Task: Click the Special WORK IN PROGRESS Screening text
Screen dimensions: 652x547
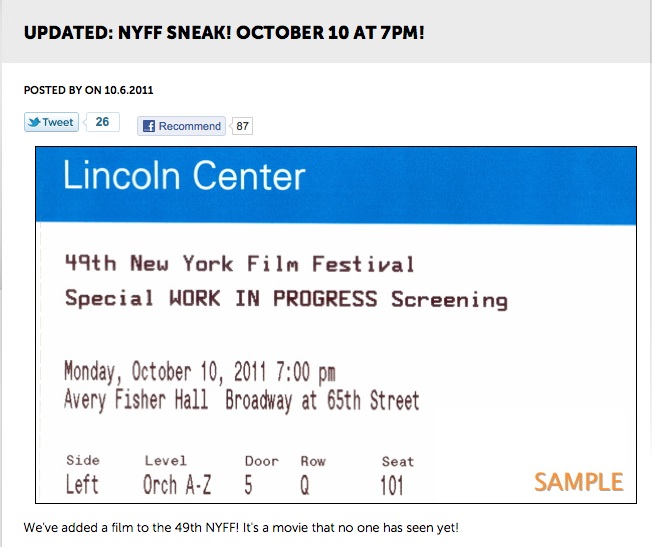Action: tap(286, 299)
